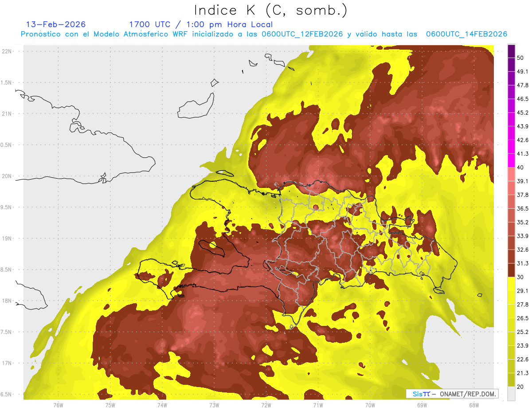The width and height of the screenshot is (532, 411).
Task: Click the '76W' longitude label
Action: (58, 405)
